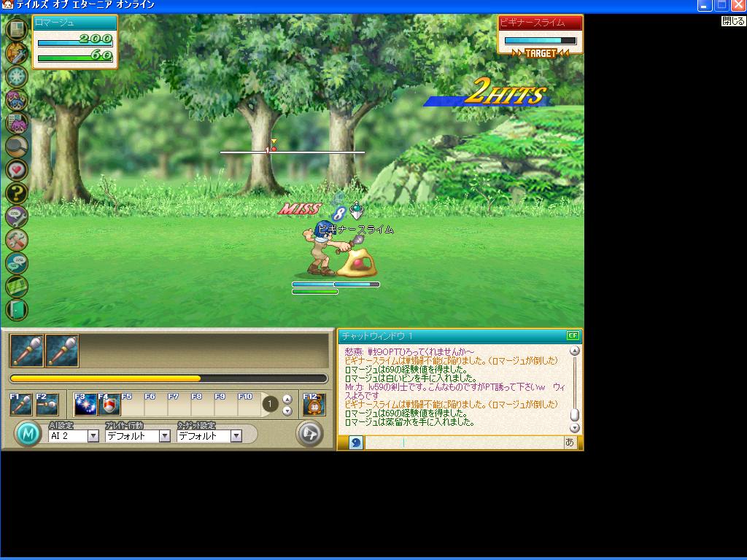Screen dimensions: 747x560
Task: Select the empty F7 skill slot
Action: (x=179, y=404)
